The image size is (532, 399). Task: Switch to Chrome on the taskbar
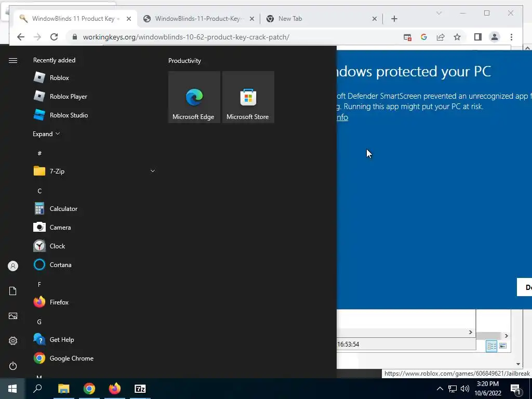[x=89, y=389]
